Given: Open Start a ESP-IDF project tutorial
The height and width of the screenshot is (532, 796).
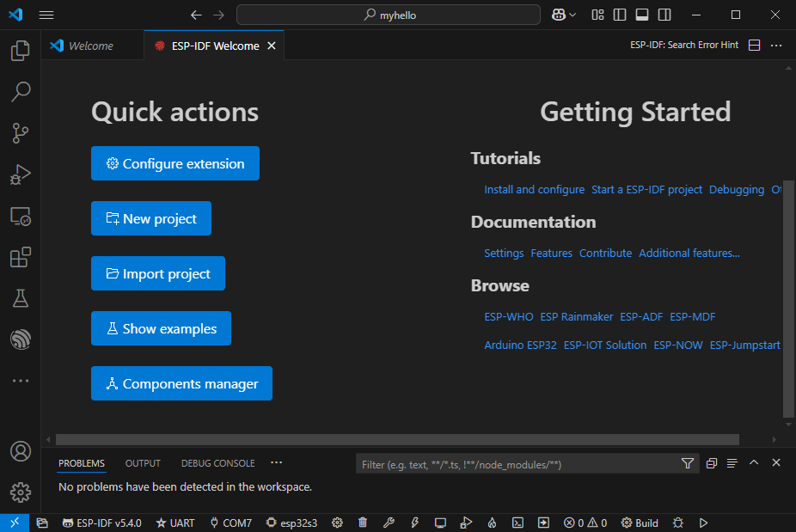Looking at the screenshot, I should click(646, 189).
